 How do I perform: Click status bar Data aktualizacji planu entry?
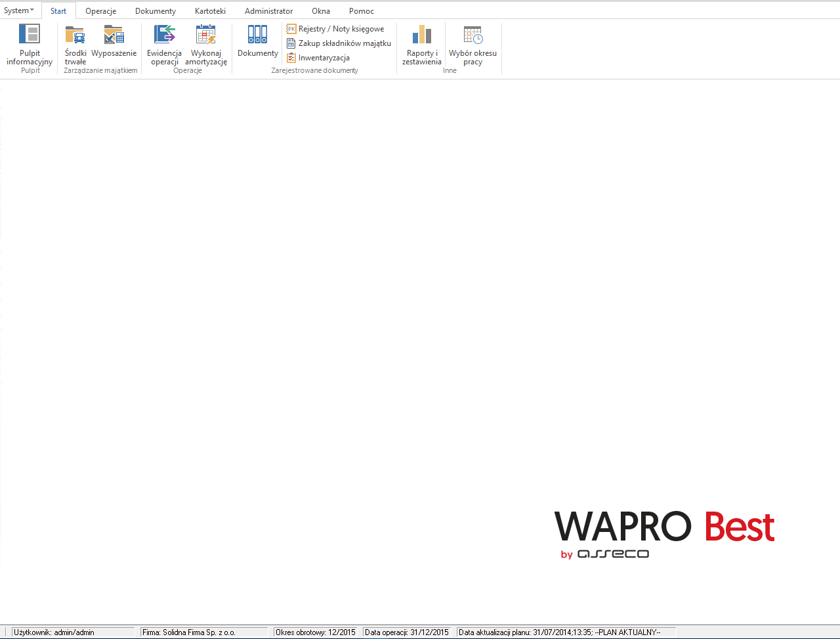[x=566, y=632]
